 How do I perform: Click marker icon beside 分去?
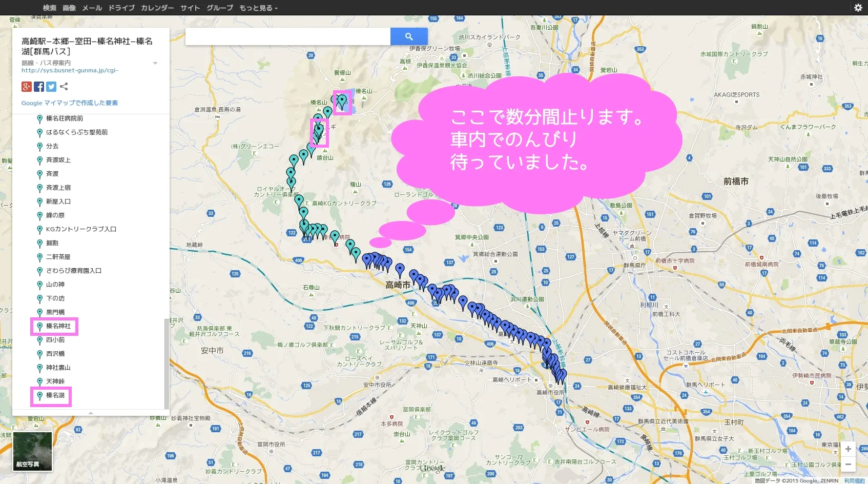click(39, 147)
